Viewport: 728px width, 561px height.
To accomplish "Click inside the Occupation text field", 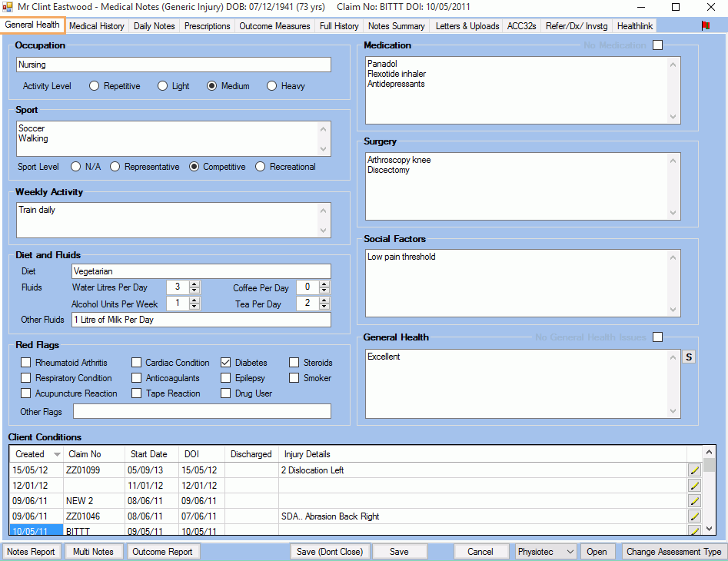I will (173, 65).
